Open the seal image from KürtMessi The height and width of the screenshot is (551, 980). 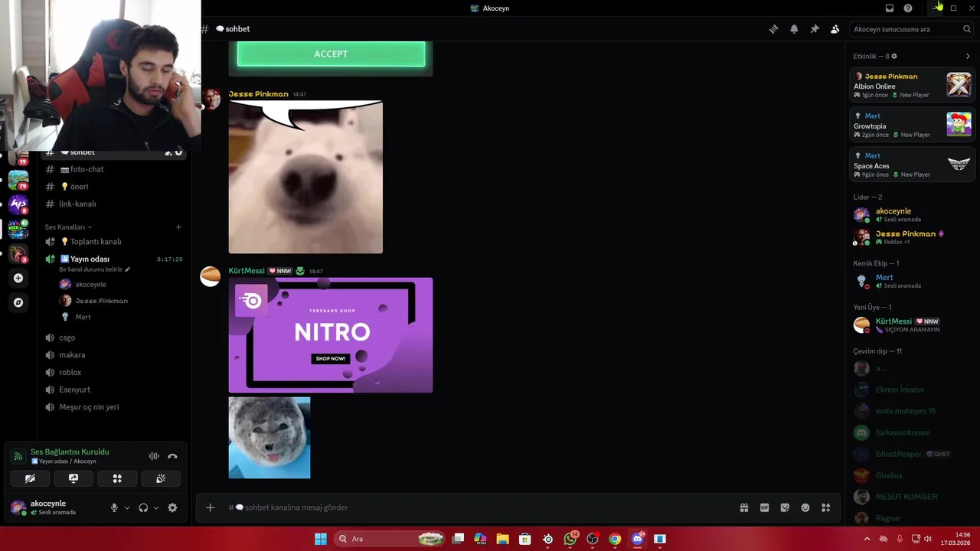269,438
